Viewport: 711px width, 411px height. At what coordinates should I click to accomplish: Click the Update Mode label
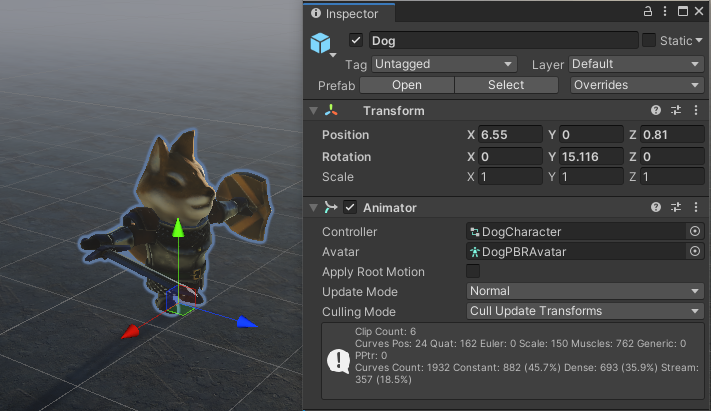coord(360,292)
